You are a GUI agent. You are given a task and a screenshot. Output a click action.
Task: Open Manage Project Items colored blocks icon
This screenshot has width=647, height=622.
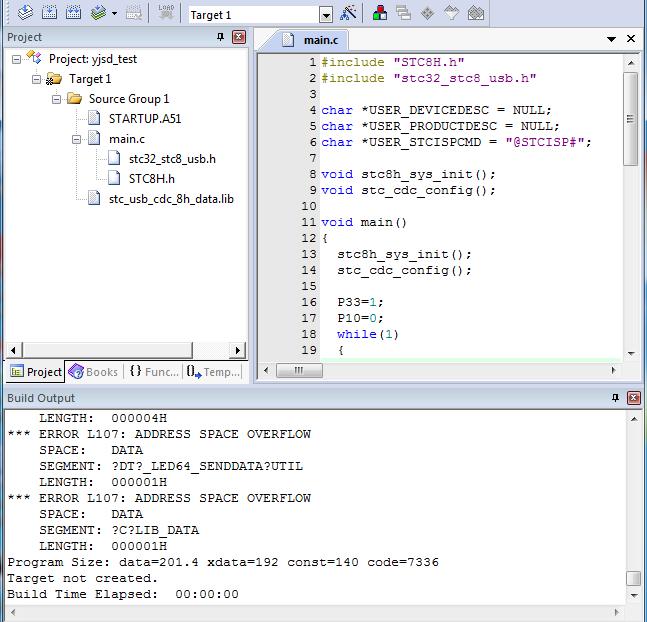(x=380, y=13)
